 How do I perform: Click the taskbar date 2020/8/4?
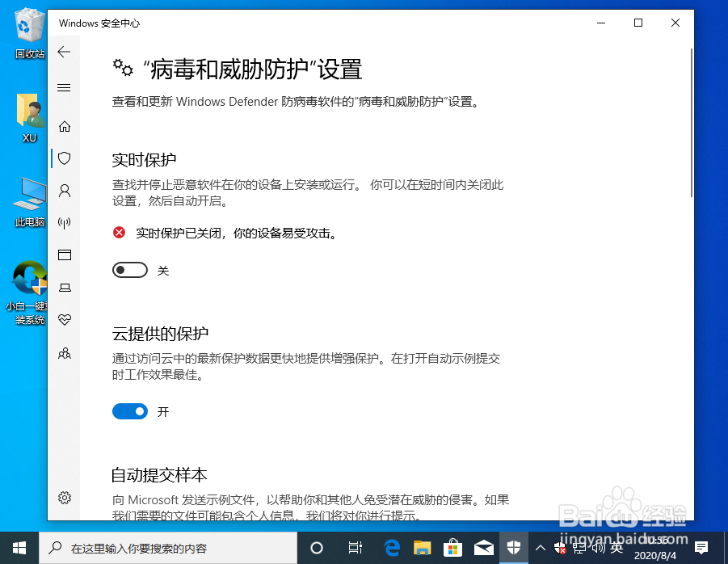(655, 555)
